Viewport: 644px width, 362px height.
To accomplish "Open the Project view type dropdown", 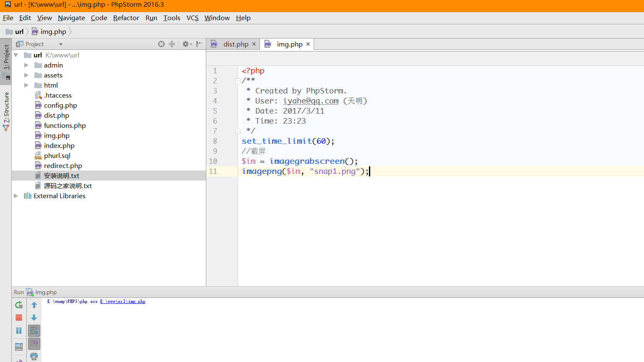I will point(61,44).
